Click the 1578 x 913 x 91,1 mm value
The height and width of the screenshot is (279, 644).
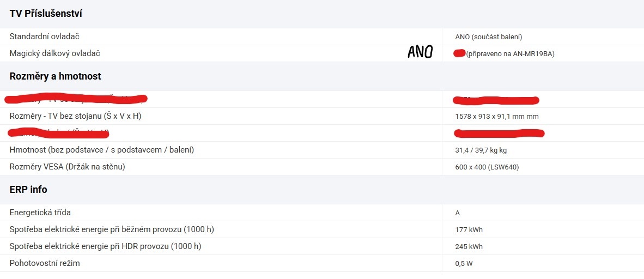click(497, 117)
